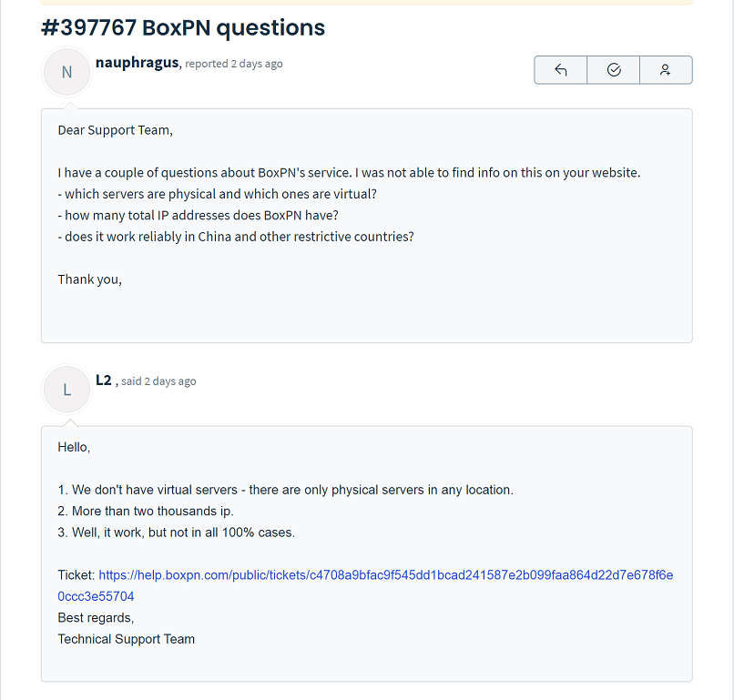
Task: Click the add person icon
Action: pos(666,70)
